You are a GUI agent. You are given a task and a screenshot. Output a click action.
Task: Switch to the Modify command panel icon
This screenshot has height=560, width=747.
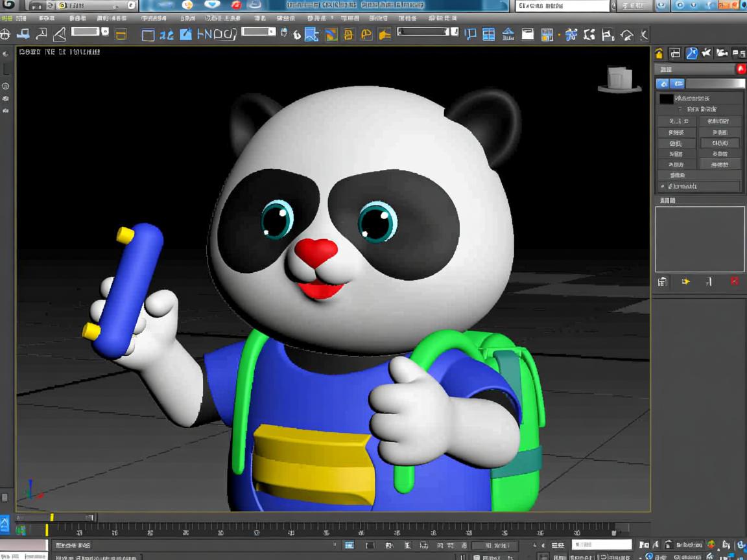pos(674,53)
